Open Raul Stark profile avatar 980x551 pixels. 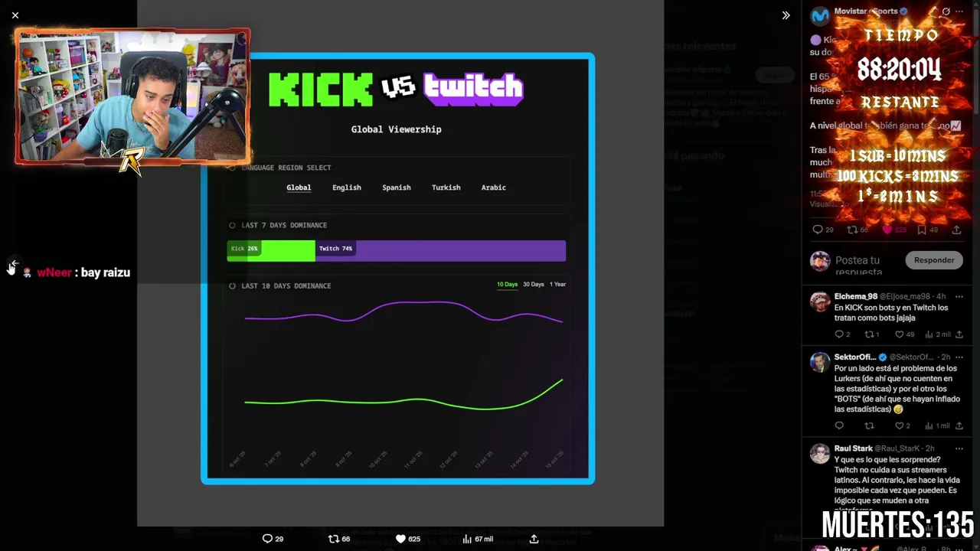click(x=819, y=453)
